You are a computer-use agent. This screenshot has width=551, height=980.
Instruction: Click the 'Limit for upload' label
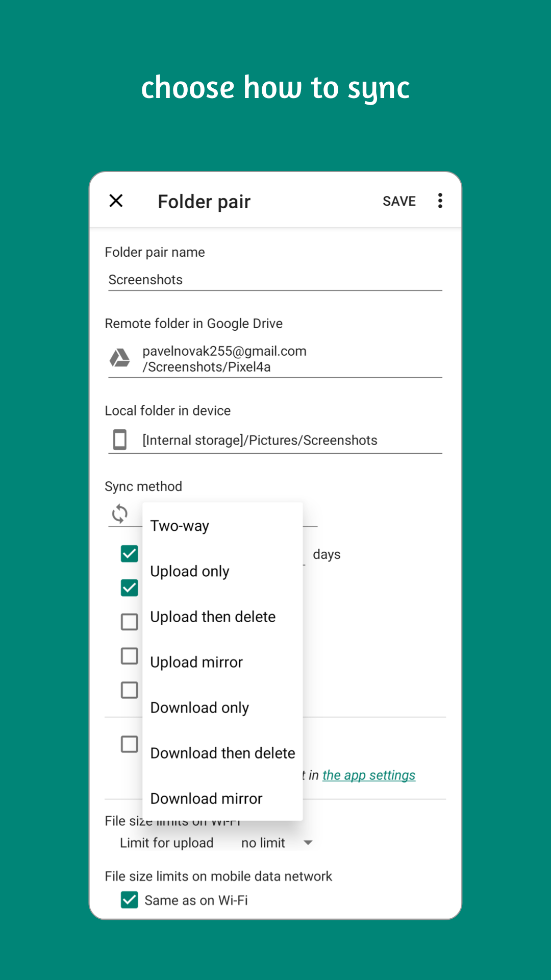pos(166,843)
